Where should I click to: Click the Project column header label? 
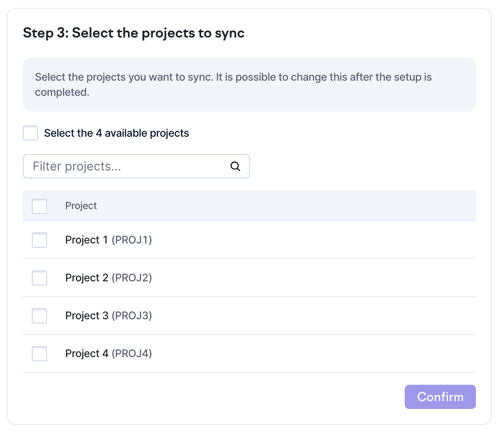(x=81, y=206)
